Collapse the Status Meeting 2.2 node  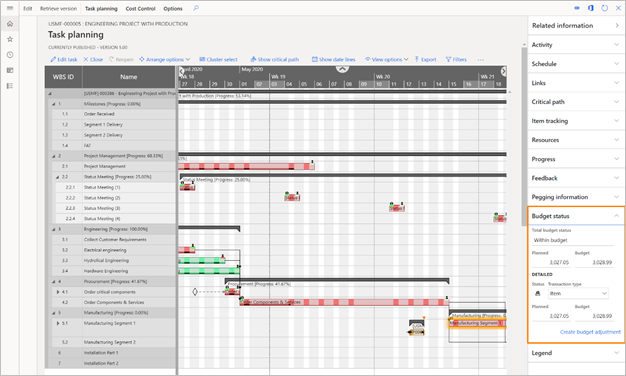click(x=58, y=177)
